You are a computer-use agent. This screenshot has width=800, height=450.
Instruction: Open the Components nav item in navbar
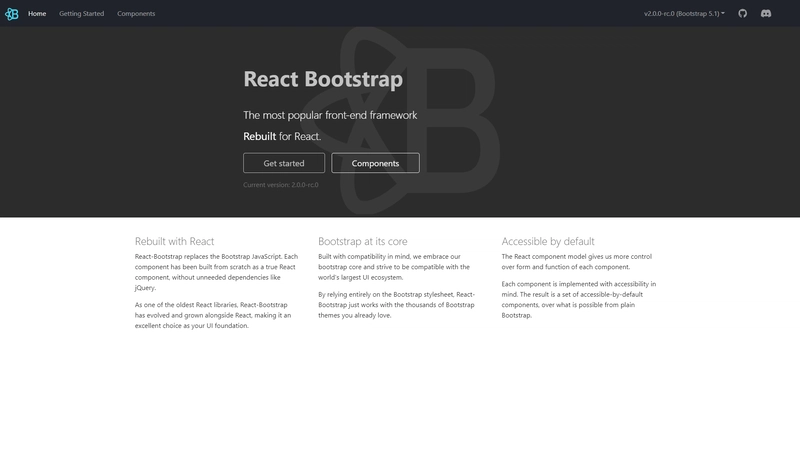[x=136, y=14]
